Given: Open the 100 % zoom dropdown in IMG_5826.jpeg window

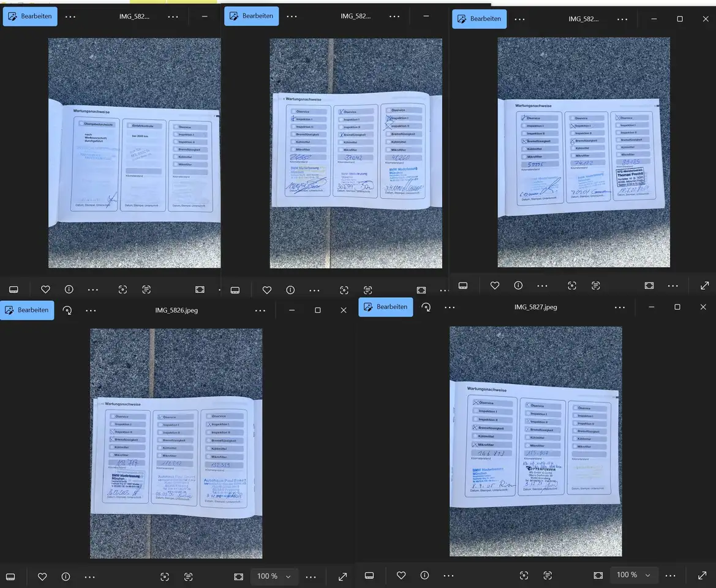Looking at the screenshot, I should point(274,576).
